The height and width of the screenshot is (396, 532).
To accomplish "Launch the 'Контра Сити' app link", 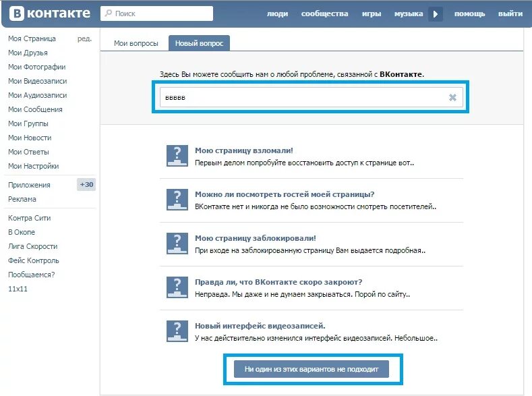I will (x=30, y=218).
